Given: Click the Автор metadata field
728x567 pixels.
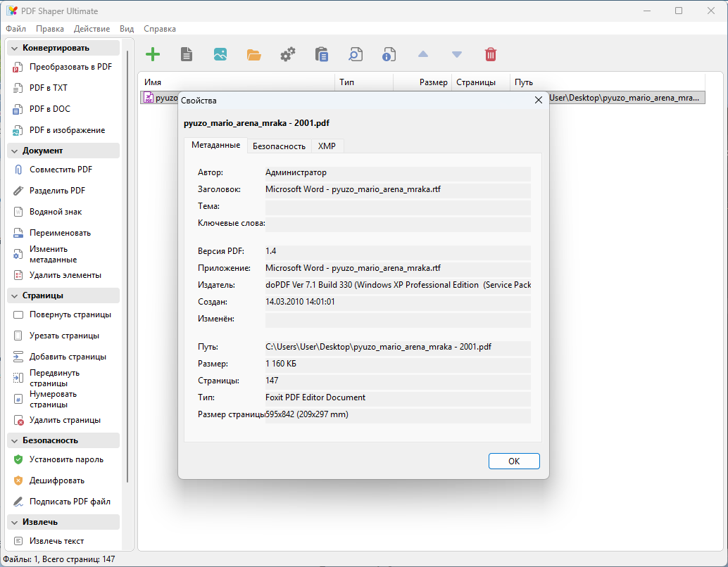Looking at the screenshot, I should tap(398, 172).
